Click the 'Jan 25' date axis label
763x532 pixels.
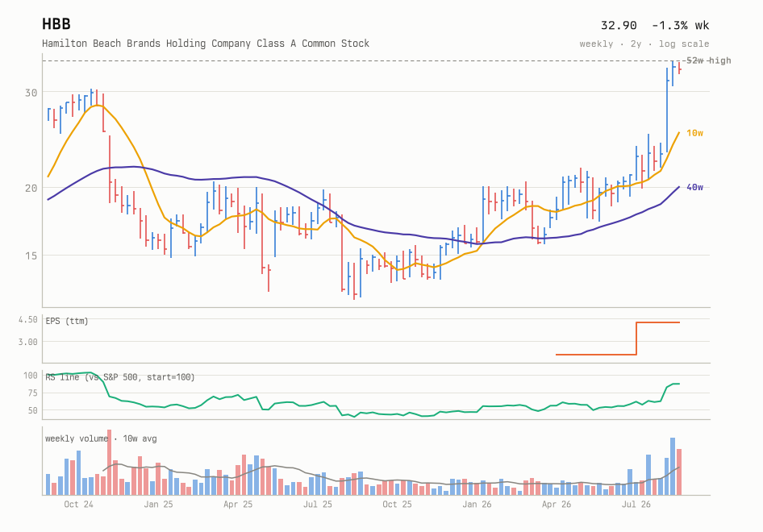tap(158, 505)
